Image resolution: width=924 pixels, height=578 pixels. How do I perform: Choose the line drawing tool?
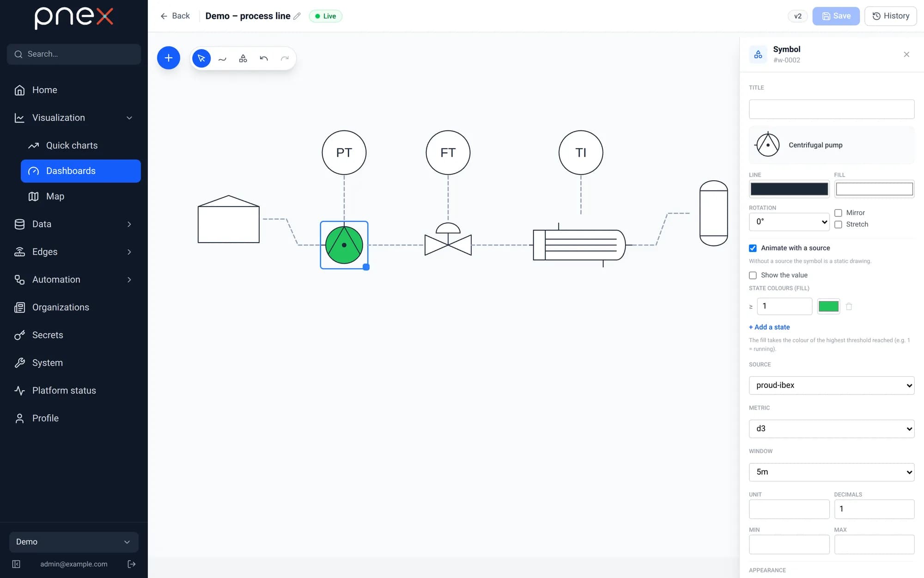(x=222, y=58)
